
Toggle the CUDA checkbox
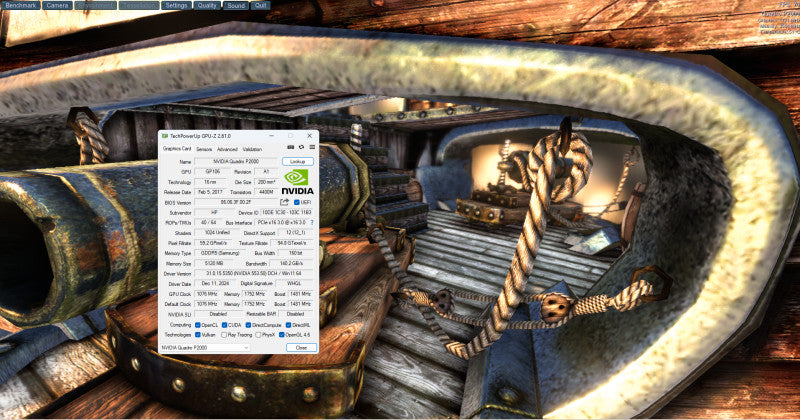click(x=224, y=325)
